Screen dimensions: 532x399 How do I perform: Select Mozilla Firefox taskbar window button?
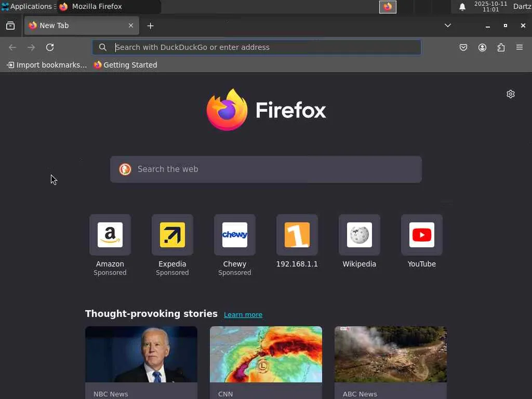click(109, 6)
